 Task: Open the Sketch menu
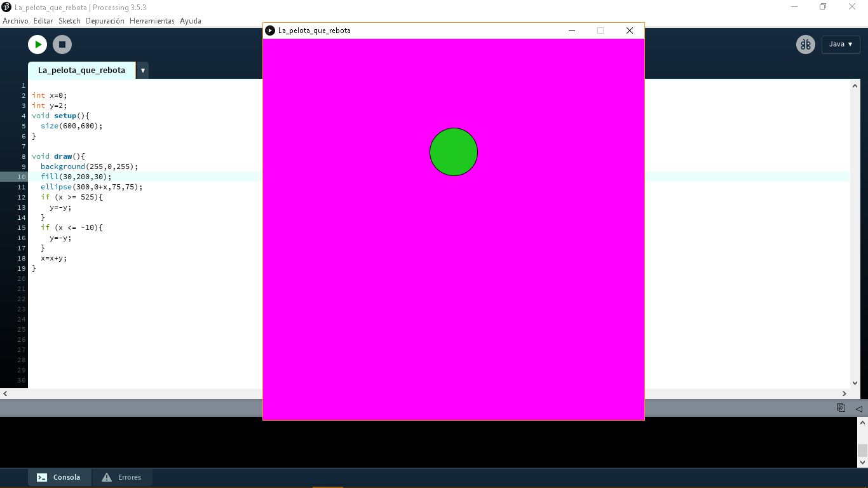tap(69, 21)
